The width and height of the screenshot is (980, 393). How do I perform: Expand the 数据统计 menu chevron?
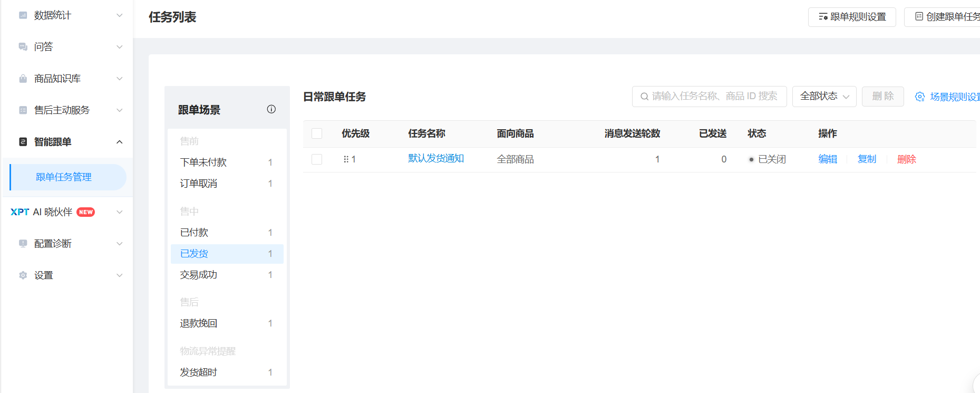[x=120, y=15]
